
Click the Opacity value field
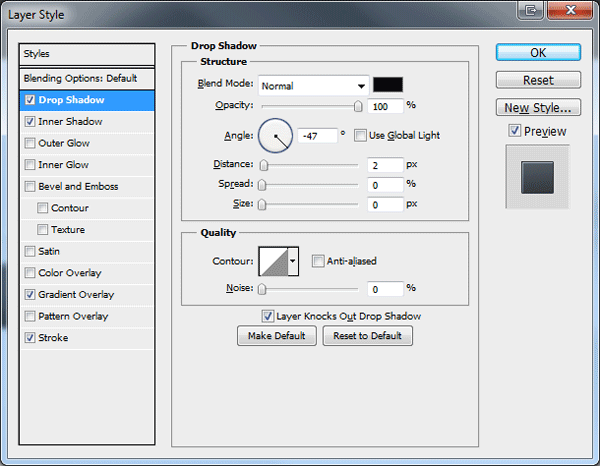385,106
